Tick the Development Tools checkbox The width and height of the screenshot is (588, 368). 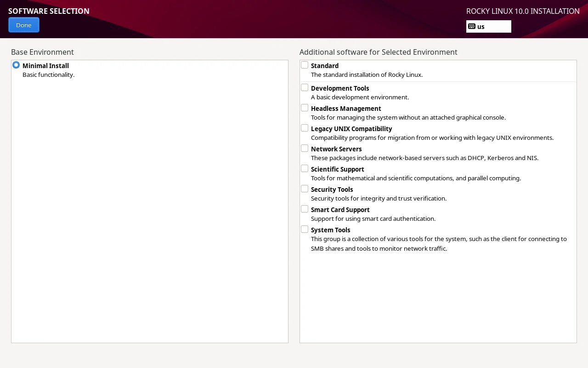coord(305,87)
